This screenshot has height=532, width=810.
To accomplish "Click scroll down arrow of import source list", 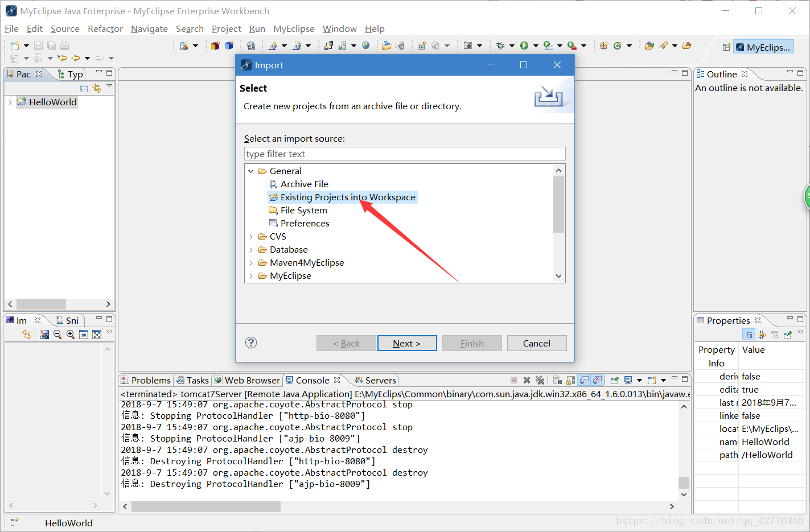I will [558, 276].
